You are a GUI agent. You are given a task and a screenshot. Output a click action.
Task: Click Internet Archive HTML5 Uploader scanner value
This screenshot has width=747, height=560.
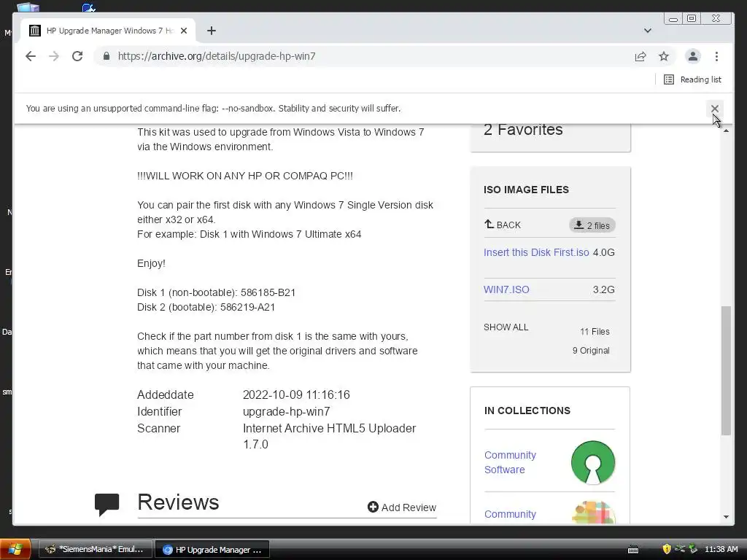pyautogui.click(x=329, y=436)
